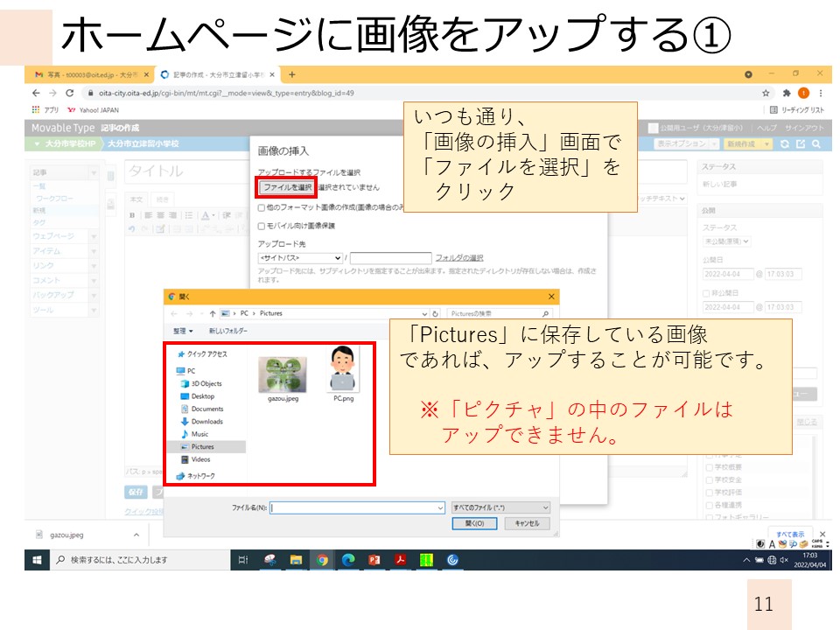
Task: Click the list icon in the editor toolbar
Action: click(x=189, y=215)
